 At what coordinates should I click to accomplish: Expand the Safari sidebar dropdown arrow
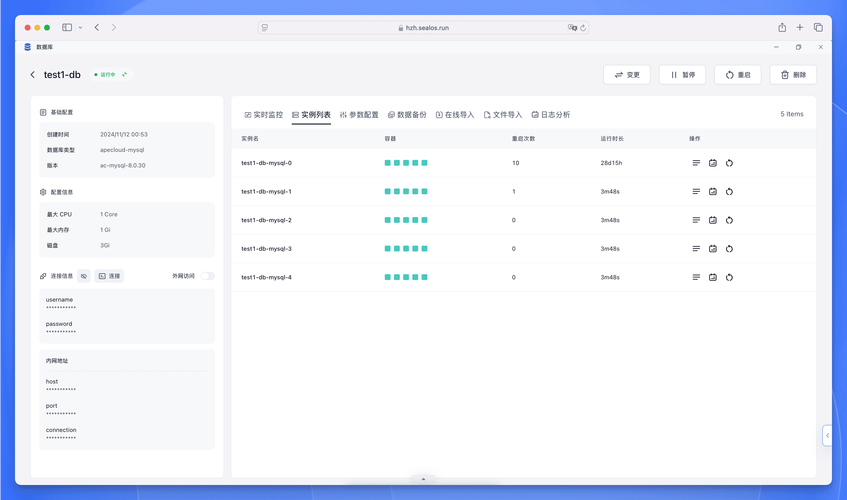[80, 28]
